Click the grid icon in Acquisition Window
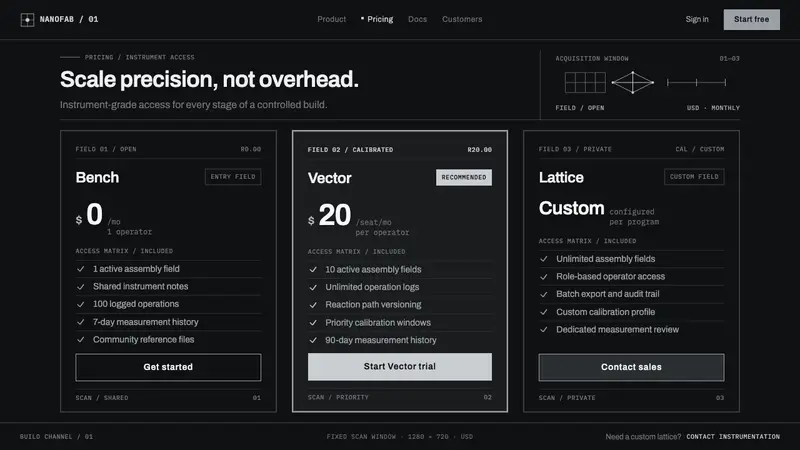 coord(585,82)
